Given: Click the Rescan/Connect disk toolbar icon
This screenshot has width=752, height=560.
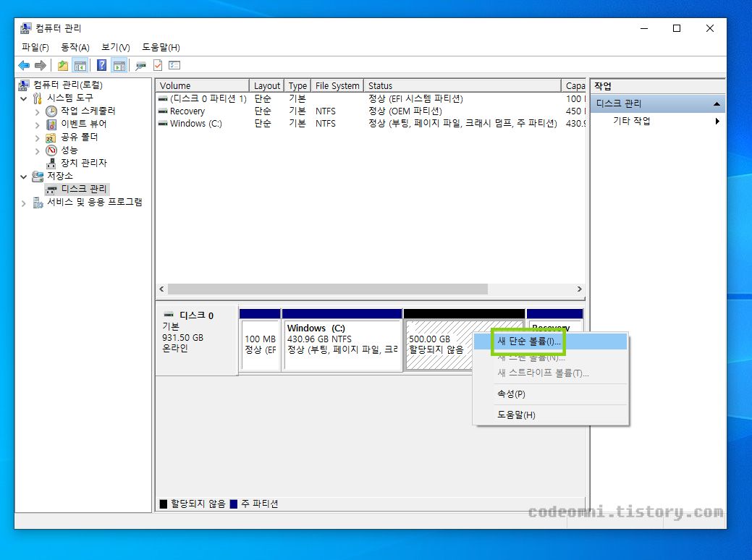Looking at the screenshot, I should [140, 65].
